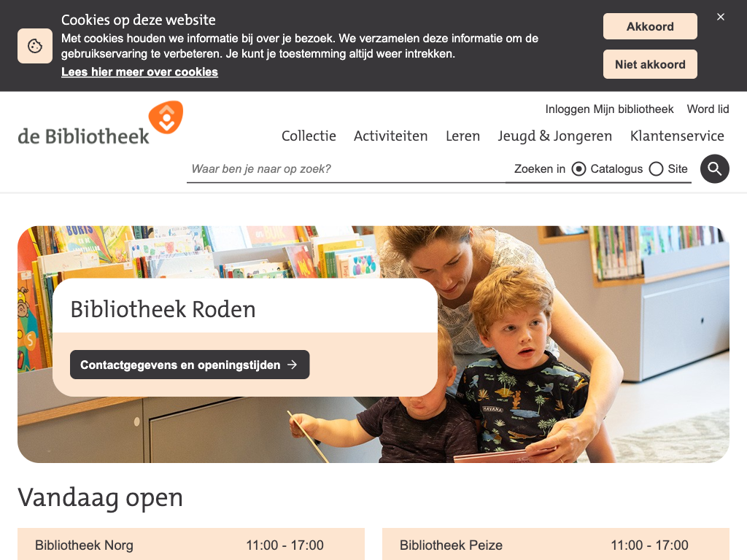Viewport: 747px width, 560px height.
Task: Click the magnifying glass search button
Action: point(714,168)
